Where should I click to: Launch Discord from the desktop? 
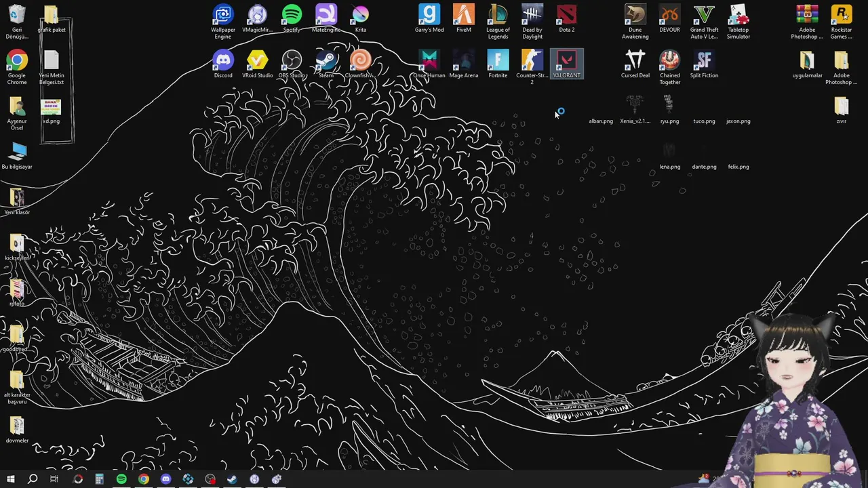223,64
